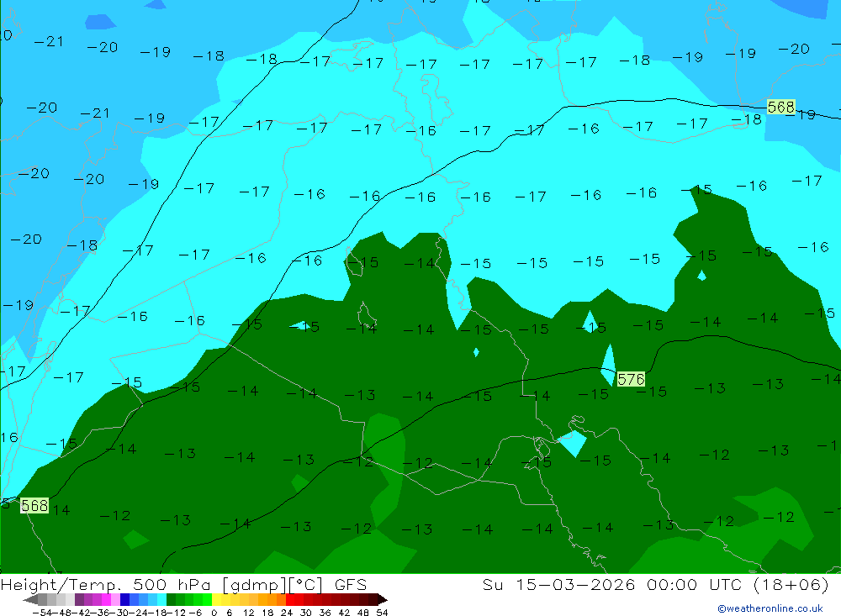Click the '54' label at the legend's end
The height and width of the screenshot is (616, 841).
[382, 613]
